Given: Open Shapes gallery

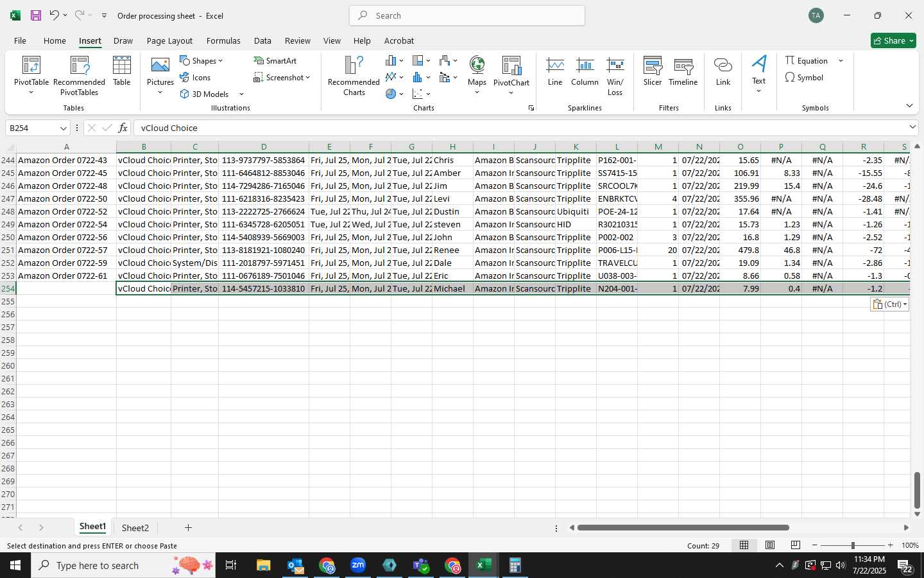Looking at the screenshot, I should click(201, 60).
